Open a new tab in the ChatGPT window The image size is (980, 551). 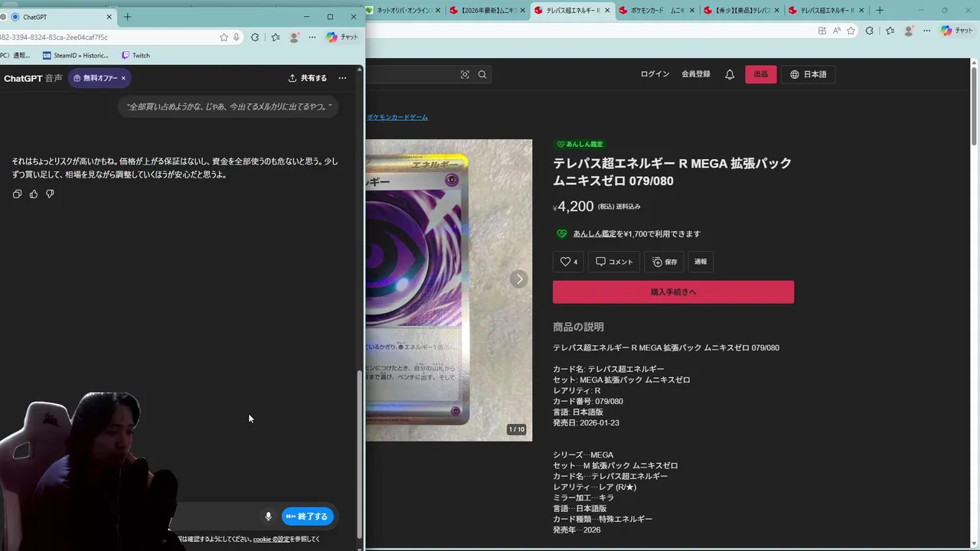[x=127, y=17]
